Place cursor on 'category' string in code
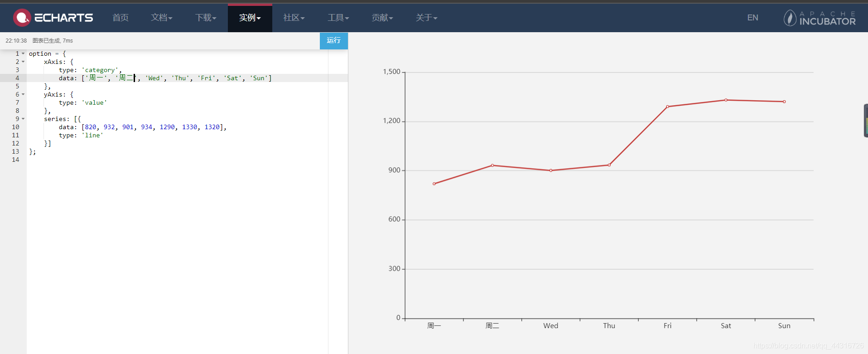This screenshot has height=354, width=868. tap(100, 70)
